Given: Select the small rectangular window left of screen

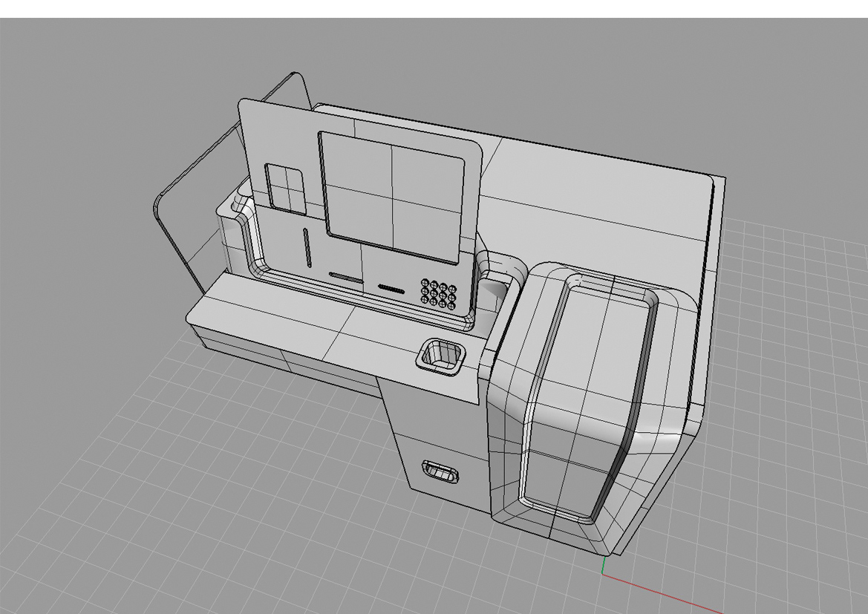Looking at the screenshot, I should (x=286, y=189).
